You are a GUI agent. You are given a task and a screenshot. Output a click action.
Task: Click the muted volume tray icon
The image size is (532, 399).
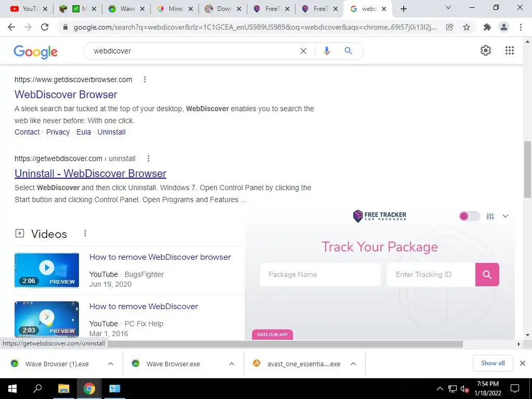click(x=464, y=389)
